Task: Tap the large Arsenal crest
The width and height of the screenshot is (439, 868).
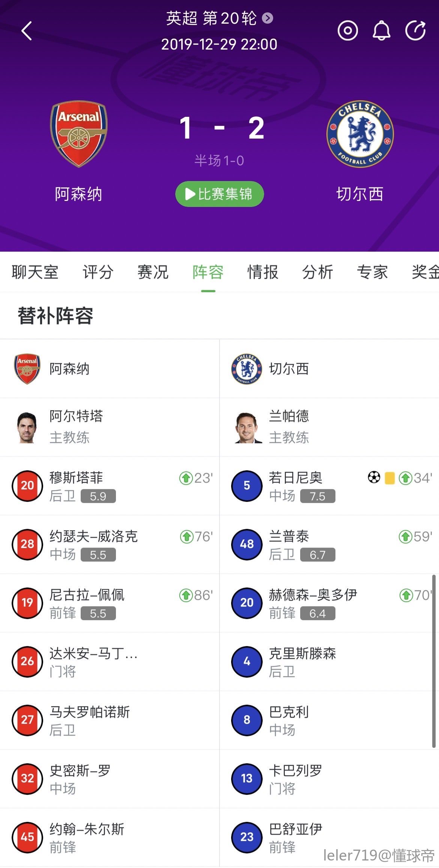Action: click(79, 134)
